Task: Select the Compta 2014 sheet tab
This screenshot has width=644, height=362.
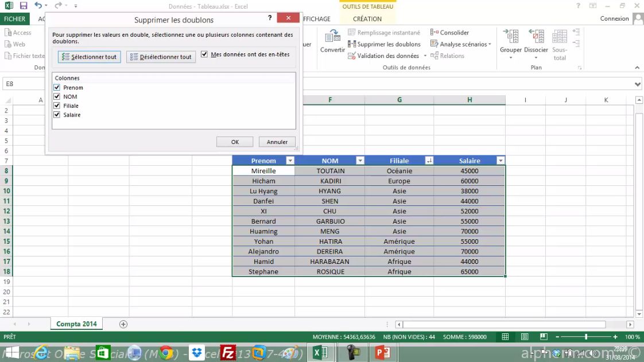Action: [76, 324]
